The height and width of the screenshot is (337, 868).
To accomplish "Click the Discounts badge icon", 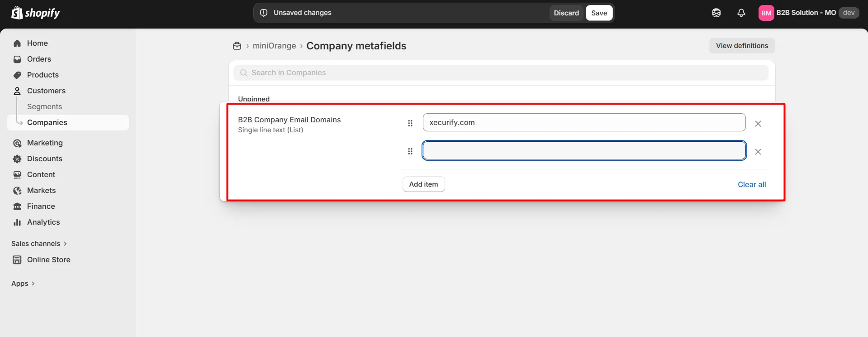I will [17, 159].
